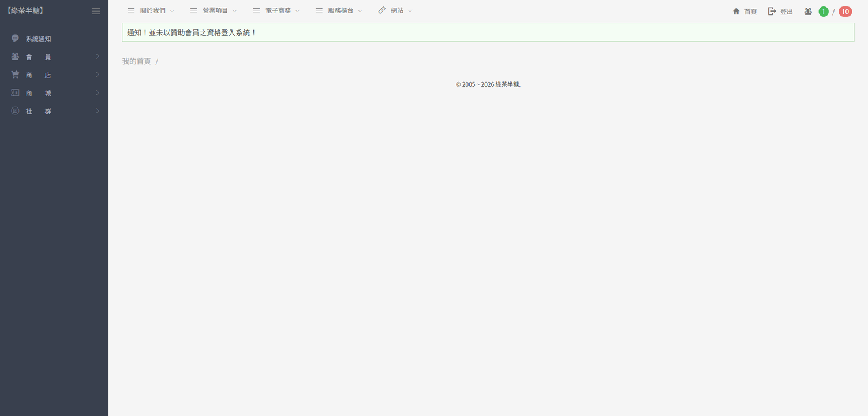
Task: Open the 關於我們 dropdown menu
Action: 152,10
